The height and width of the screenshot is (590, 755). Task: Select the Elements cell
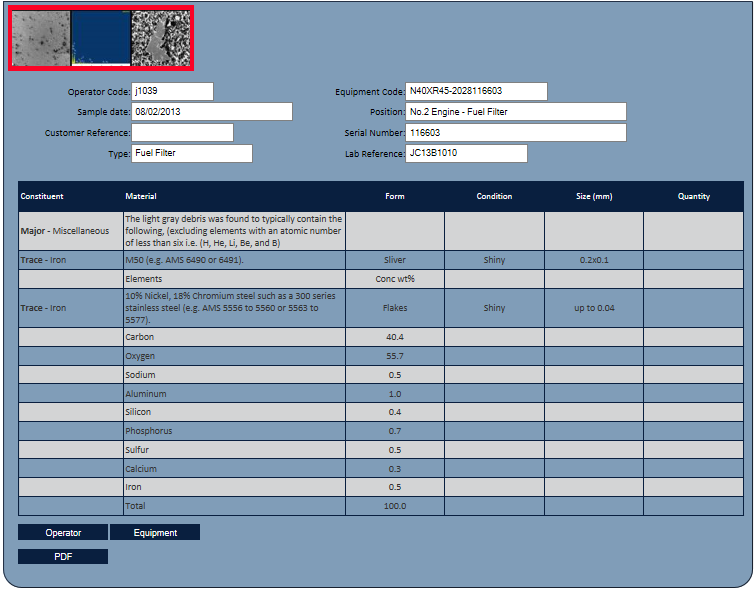click(x=234, y=279)
